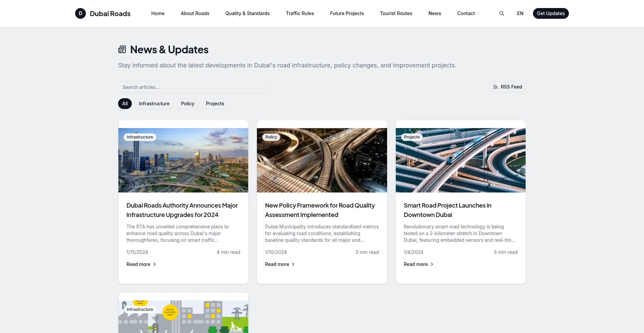Filter articles by Policy category
This screenshot has width=644, height=333.
(x=187, y=104)
